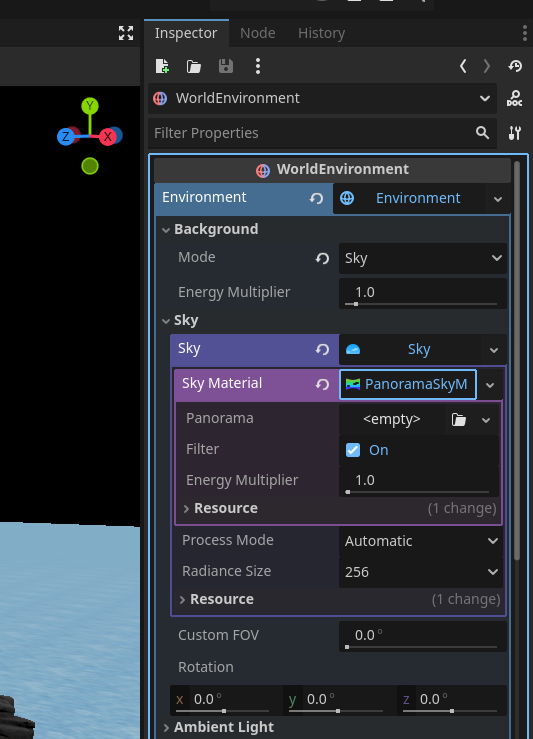Viewport: 533px width, 739px height.
Task: Switch to the History tab
Action: [x=321, y=33]
